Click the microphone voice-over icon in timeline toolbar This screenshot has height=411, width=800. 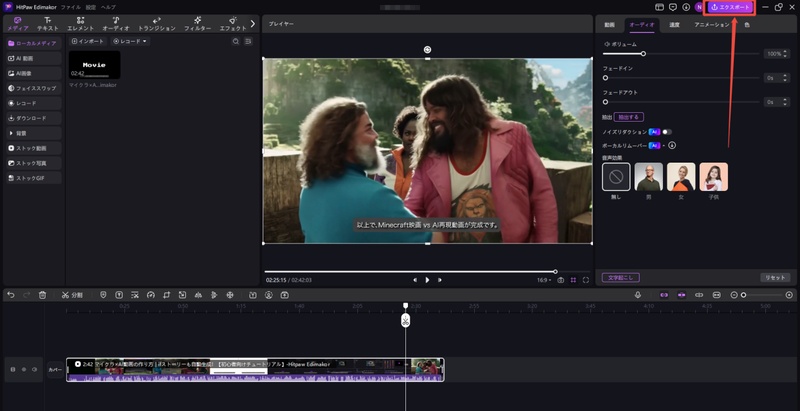point(638,295)
